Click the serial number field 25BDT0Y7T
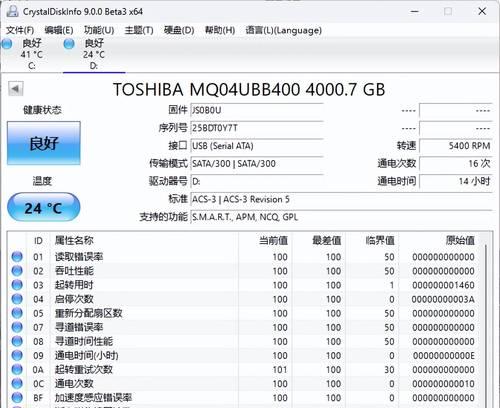 click(257, 128)
